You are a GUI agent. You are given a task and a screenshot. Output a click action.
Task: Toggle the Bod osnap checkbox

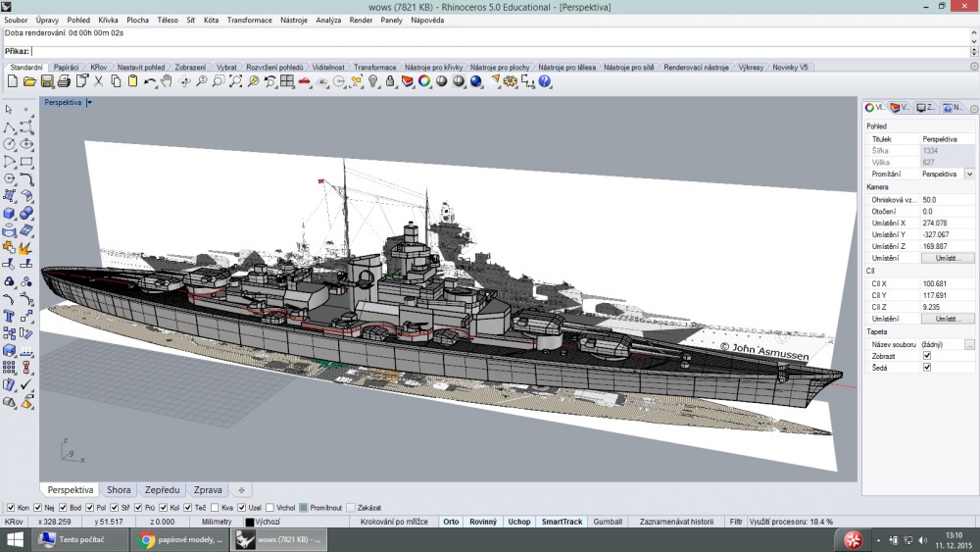pyautogui.click(x=63, y=508)
